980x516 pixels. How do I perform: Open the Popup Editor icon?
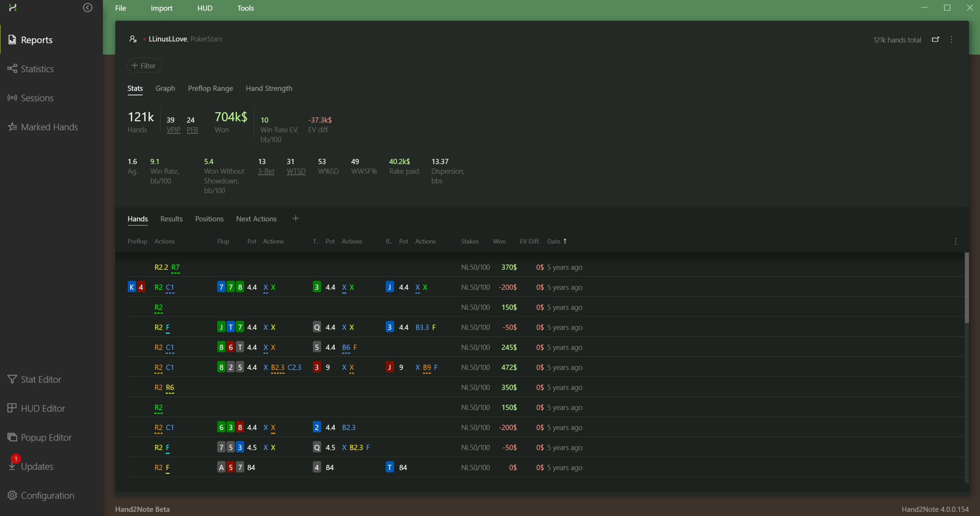(12, 437)
